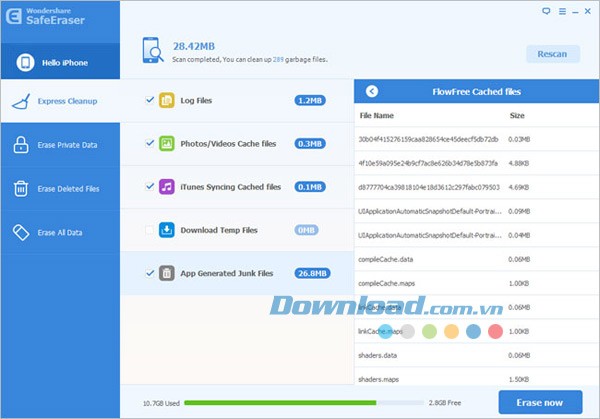Click the 0MB Download Temp size badge
The width and height of the screenshot is (600, 419).
tap(306, 230)
